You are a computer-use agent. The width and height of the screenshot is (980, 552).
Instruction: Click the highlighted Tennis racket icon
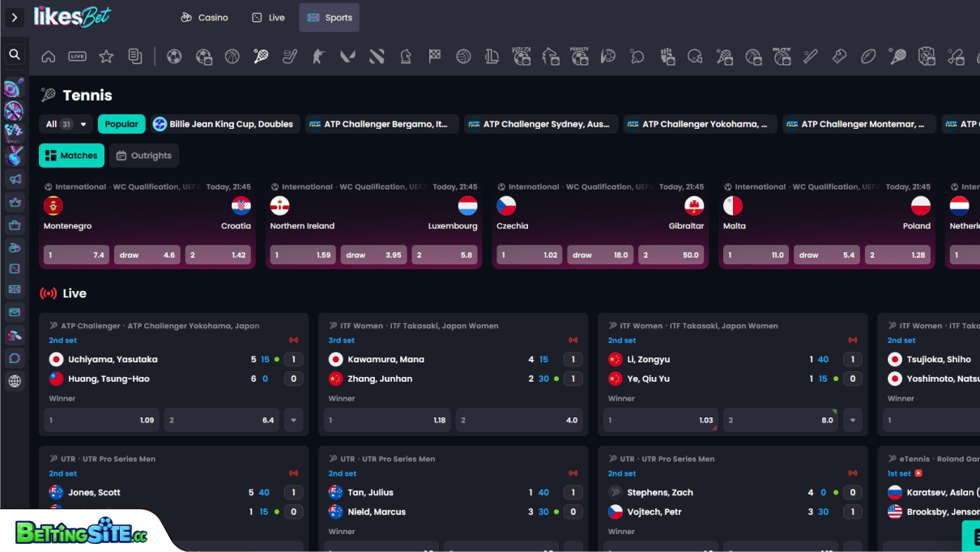(x=261, y=56)
